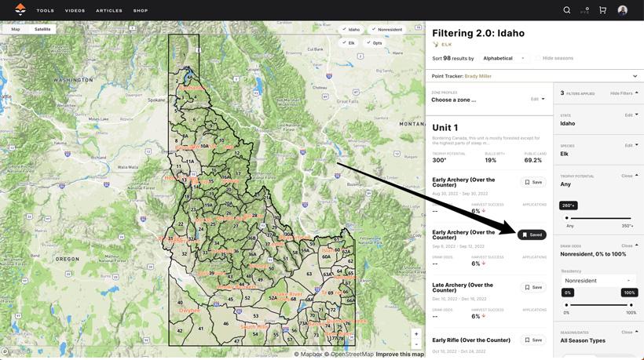Click the Improve this map link
The width and height of the screenshot is (644, 360).
pos(400,355)
